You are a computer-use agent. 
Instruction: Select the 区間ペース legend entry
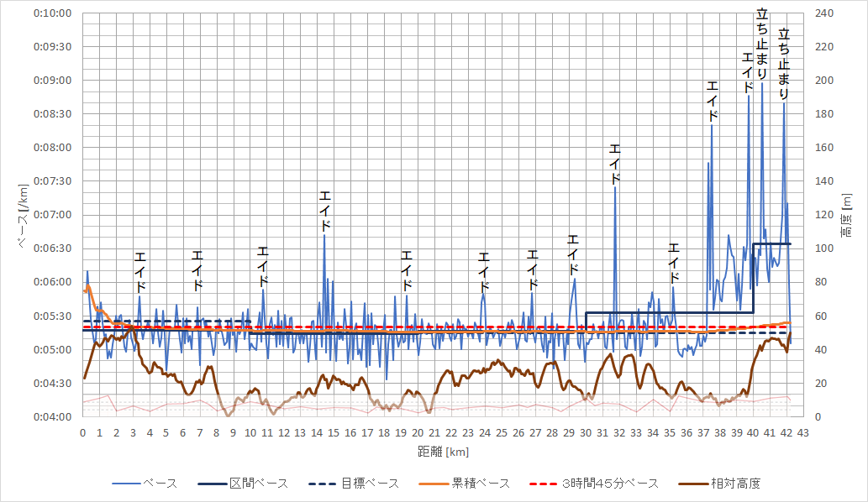(244, 484)
